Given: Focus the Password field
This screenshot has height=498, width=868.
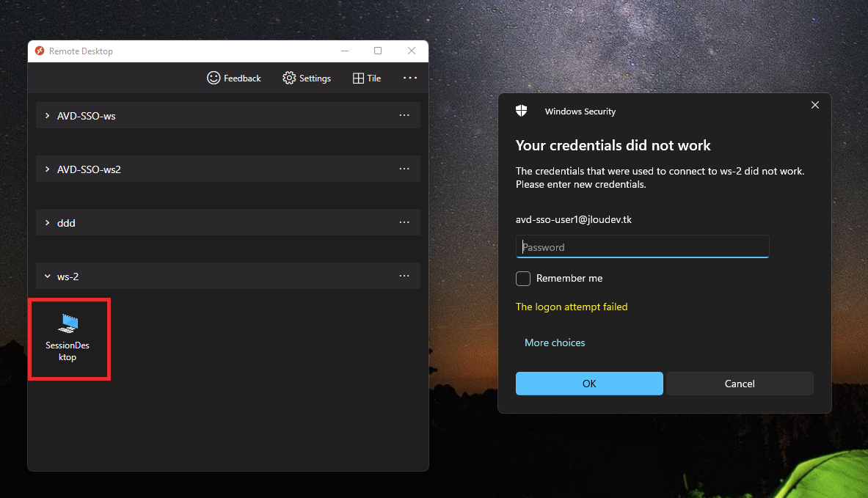Looking at the screenshot, I should [642, 246].
